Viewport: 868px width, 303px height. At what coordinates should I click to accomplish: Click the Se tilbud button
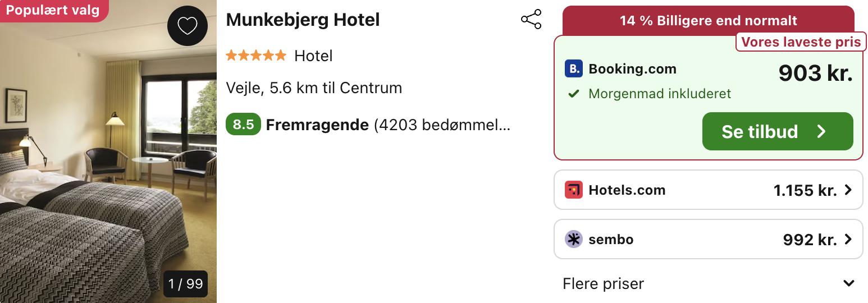tap(778, 131)
